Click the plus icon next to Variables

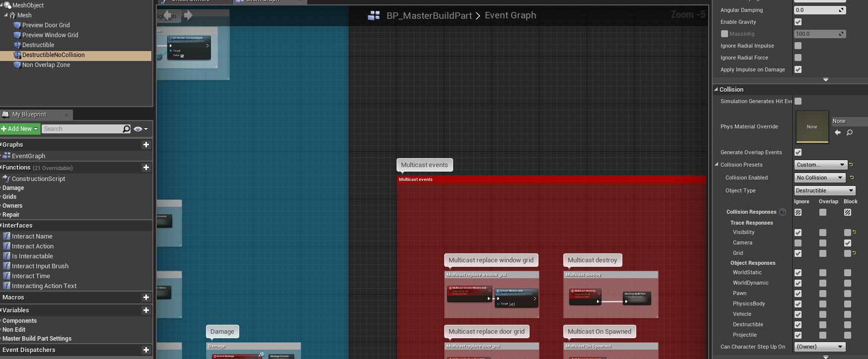[146, 310]
